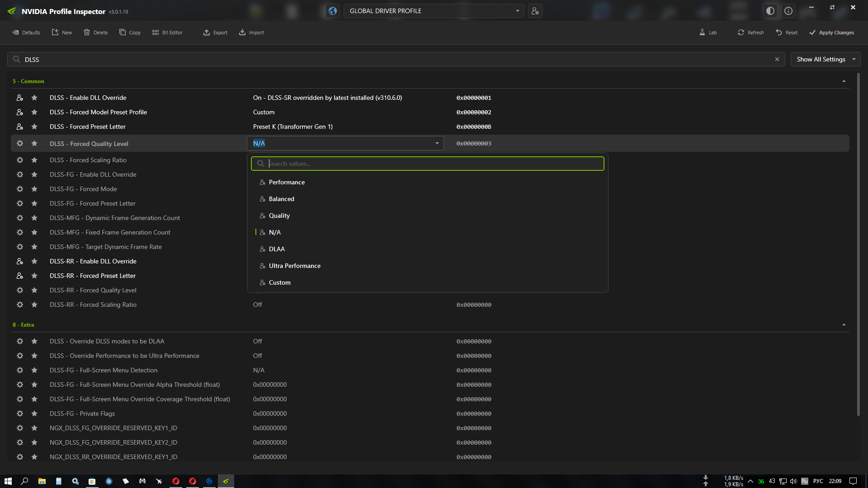Toggle favorite star for DLSS - Forced Preset Letter
The width and height of the screenshot is (868, 488).
click(34, 127)
